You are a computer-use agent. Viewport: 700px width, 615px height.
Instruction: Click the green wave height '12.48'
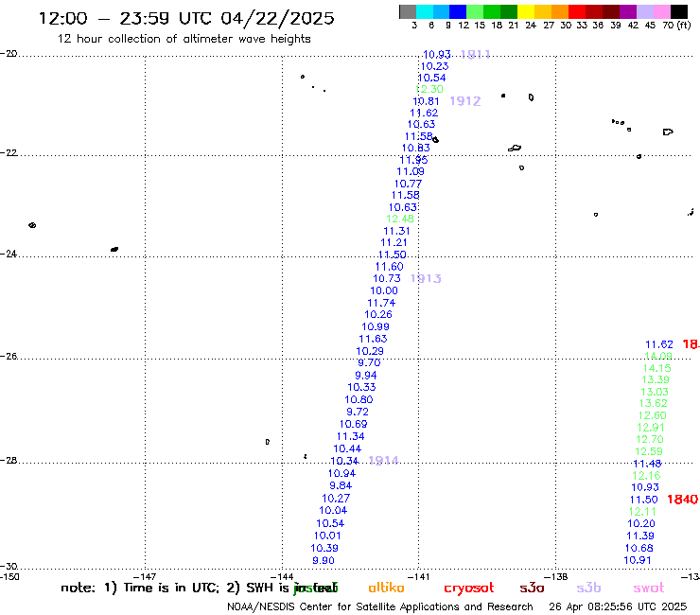pyautogui.click(x=400, y=219)
